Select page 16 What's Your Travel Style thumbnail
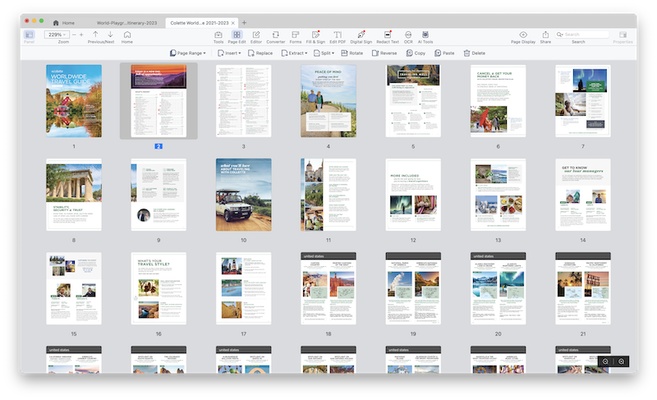 [158, 289]
